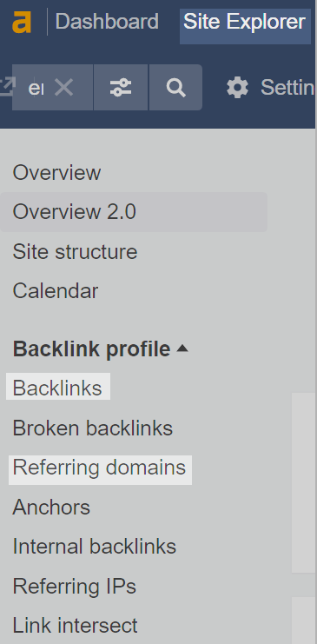Open Internal backlinks report
This screenshot has height=644, width=317.
pyautogui.click(x=95, y=547)
